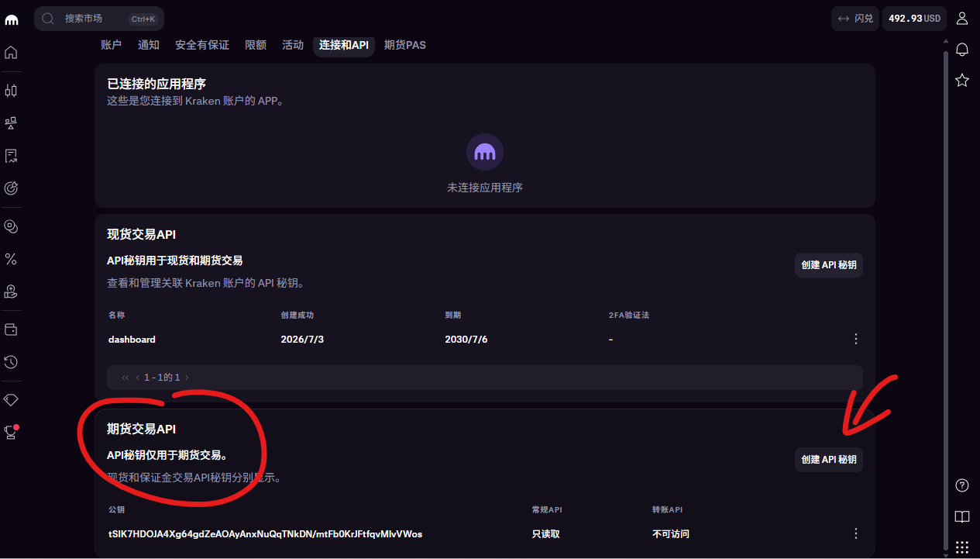Open the book documentation icon
The width and height of the screenshot is (980, 559).
pos(962,516)
